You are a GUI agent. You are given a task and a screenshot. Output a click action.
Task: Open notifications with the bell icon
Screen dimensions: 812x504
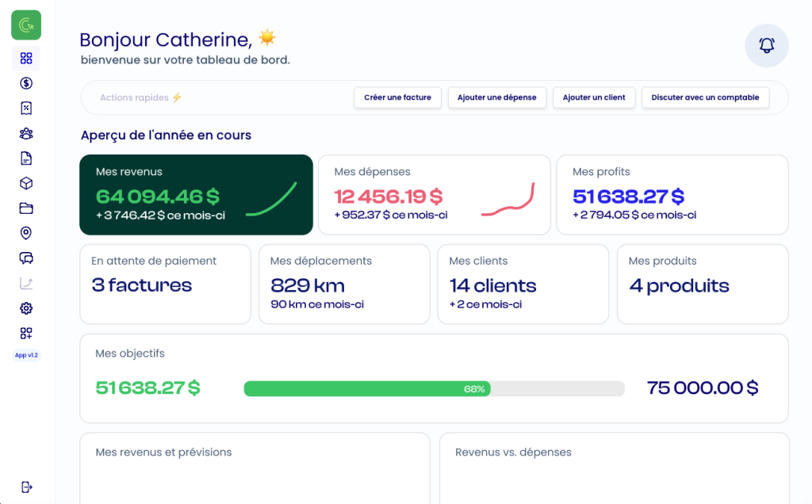pos(766,46)
